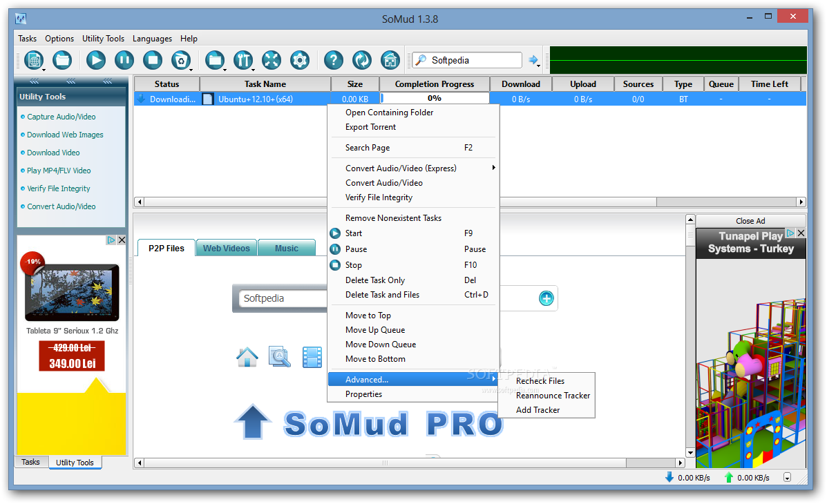Sort by the Task Name column header
This screenshot has width=827, height=504.
[x=265, y=84]
